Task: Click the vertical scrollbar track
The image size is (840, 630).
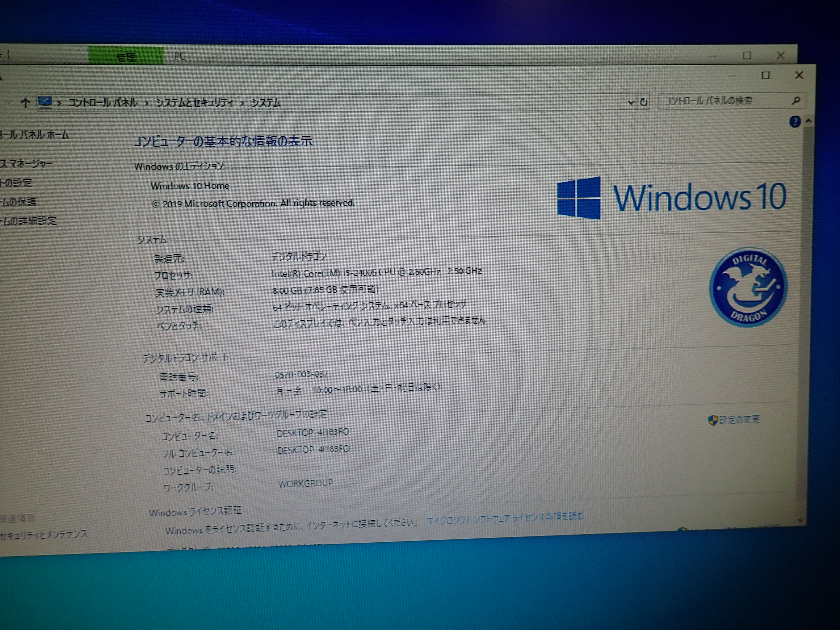Action: 804,319
